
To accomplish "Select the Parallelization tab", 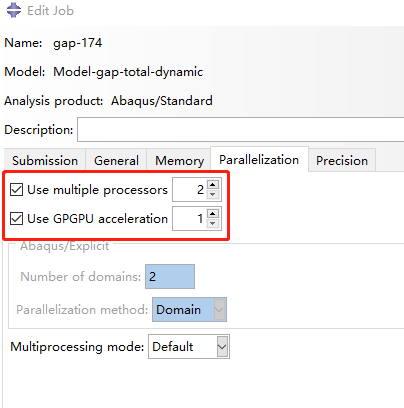I will (259, 160).
